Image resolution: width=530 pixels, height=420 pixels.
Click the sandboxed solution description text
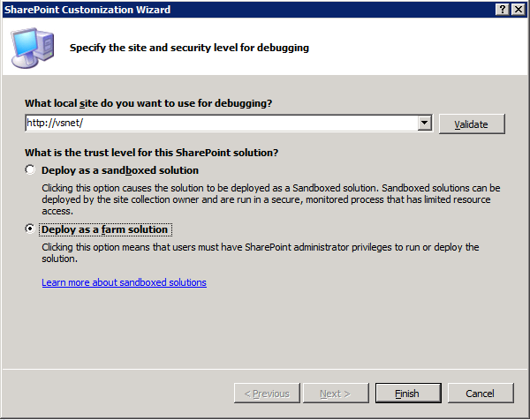coord(271,199)
